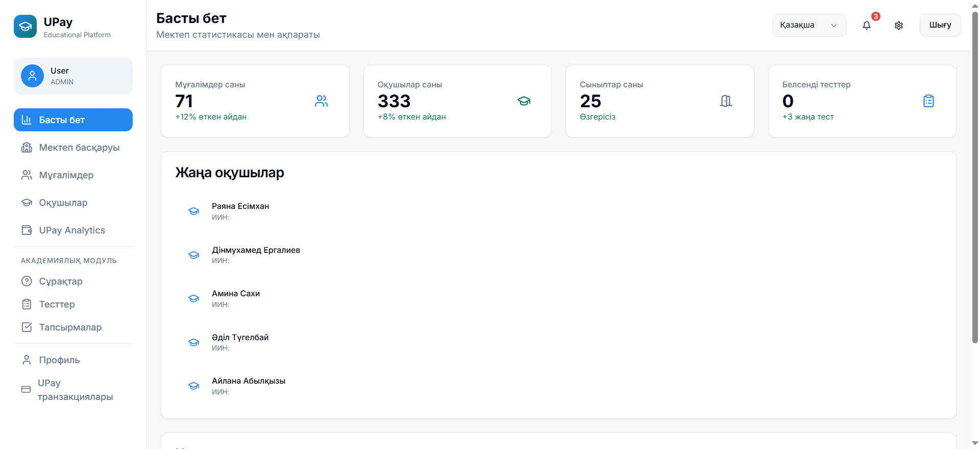Image resolution: width=980 pixels, height=449 pixels.
Task: Open UPay Analytics page
Action: [x=73, y=230]
